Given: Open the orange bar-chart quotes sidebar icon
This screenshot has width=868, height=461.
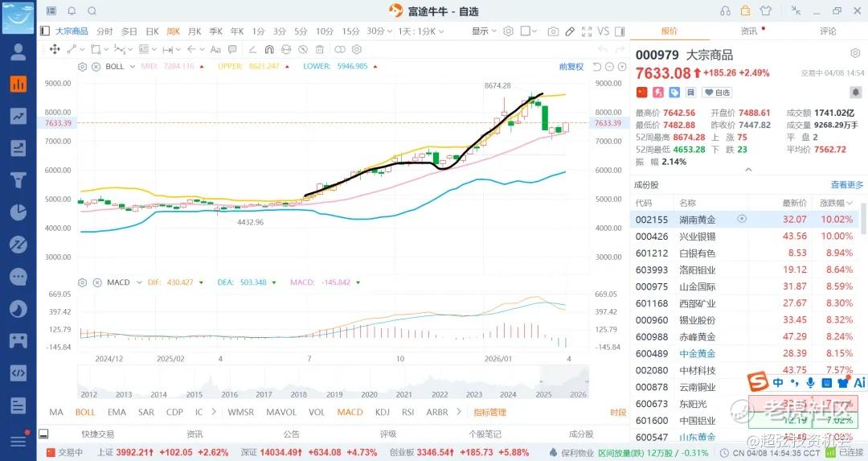Looking at the screenshot, I should pos(18,84).
